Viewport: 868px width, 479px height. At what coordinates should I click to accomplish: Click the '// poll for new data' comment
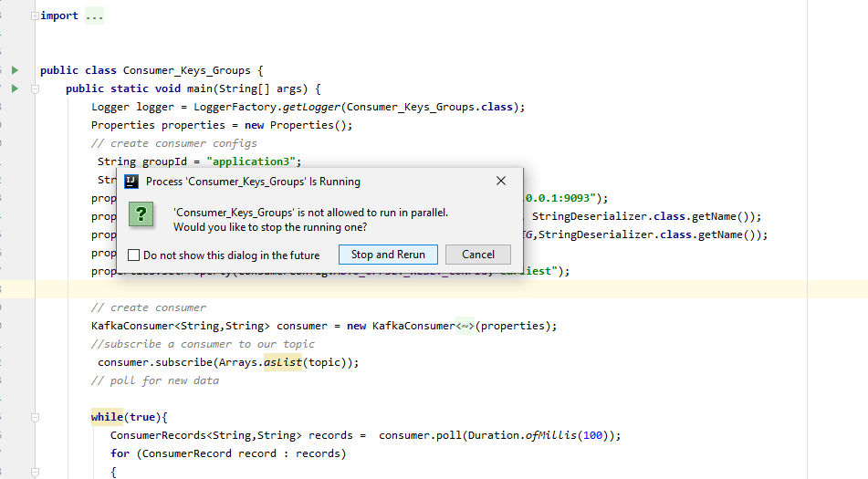155,380
